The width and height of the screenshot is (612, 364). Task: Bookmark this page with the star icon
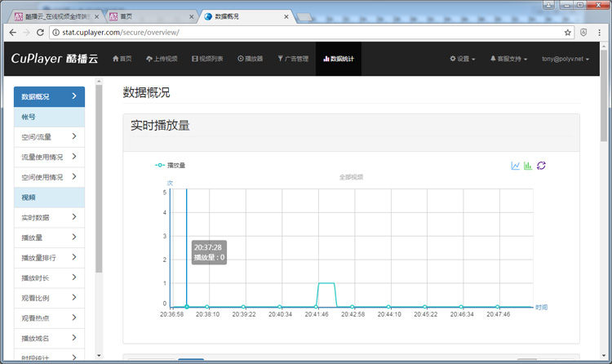click(568, 33)
